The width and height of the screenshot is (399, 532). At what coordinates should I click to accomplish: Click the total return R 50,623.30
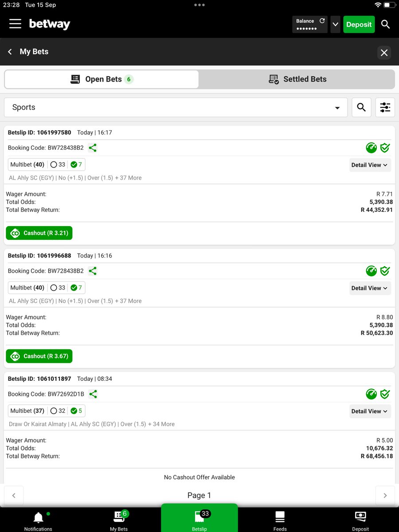pos(377,333)
